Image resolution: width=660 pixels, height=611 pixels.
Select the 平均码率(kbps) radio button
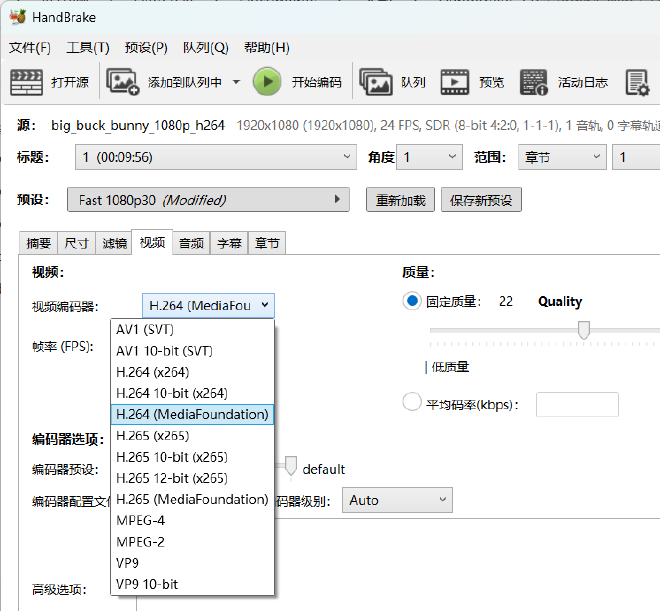412,402
